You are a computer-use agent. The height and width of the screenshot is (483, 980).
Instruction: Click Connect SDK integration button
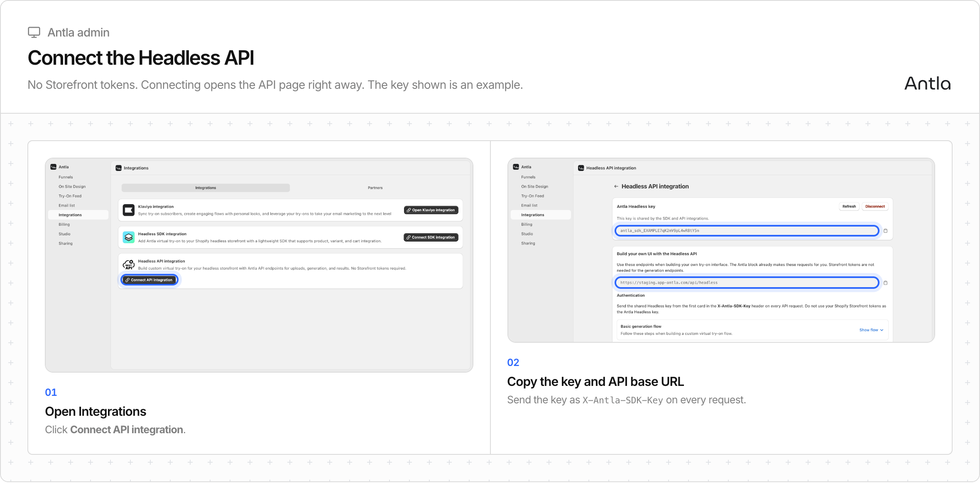point(431,237)
